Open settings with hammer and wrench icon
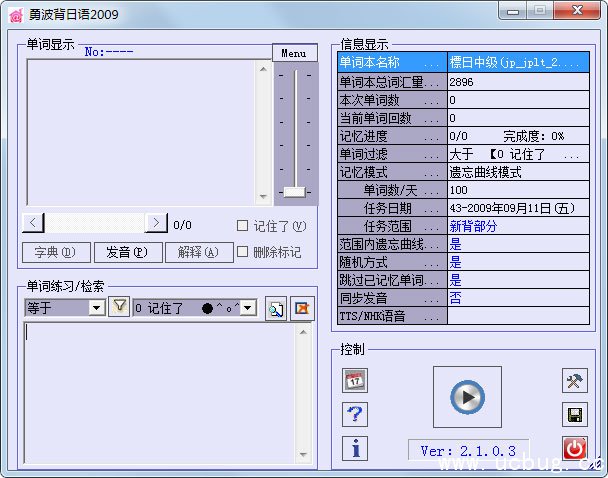 point(575,380)
